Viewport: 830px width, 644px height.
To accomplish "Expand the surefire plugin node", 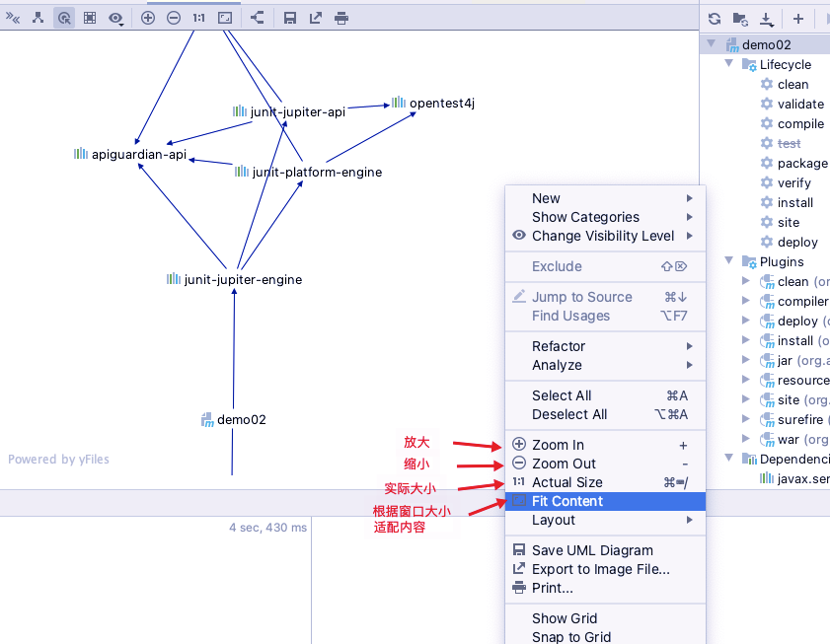I will tap(746, 419).
